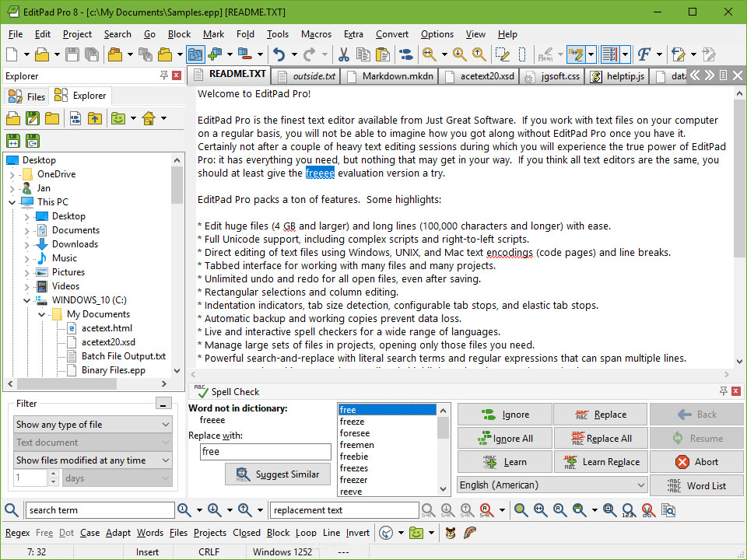Toggle the Regex search option
Viewport: 747px width, 560px height.
click(x=18, y=532)
